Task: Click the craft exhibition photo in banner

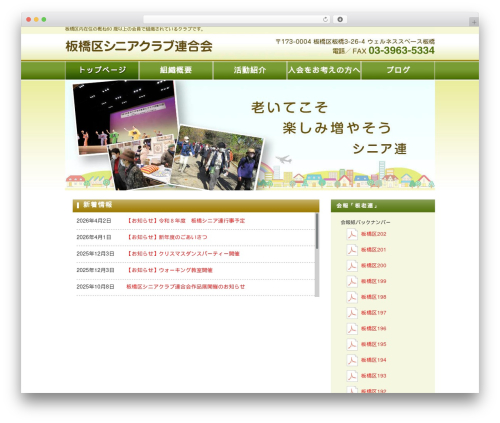Action: pyautogui.click(x=142, y=163)
